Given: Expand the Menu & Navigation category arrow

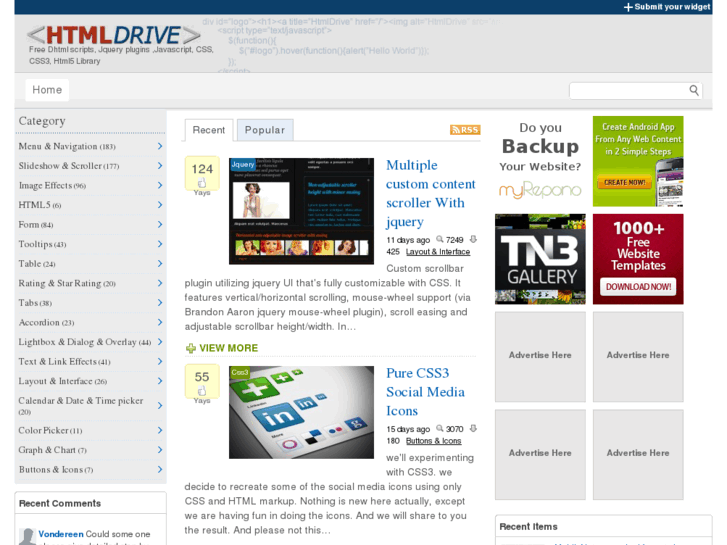Looking at the screenshot, I should pyautogui.click(x=160, y=146).
